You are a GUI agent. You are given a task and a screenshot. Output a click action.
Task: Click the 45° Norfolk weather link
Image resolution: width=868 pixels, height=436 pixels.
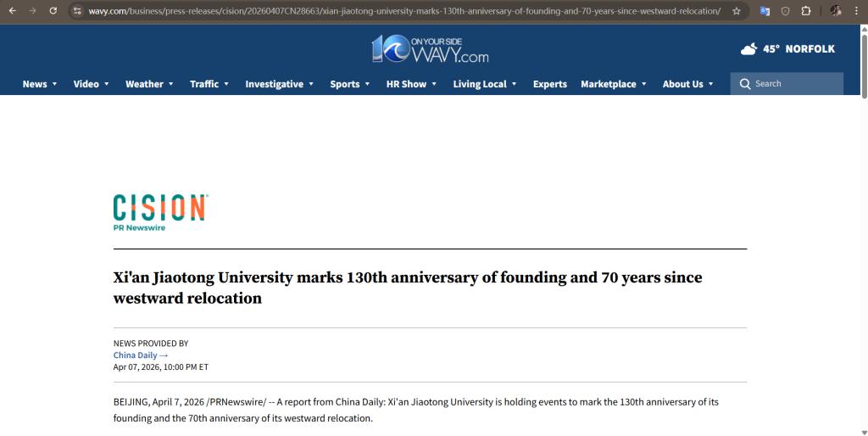tap(798, 49)
